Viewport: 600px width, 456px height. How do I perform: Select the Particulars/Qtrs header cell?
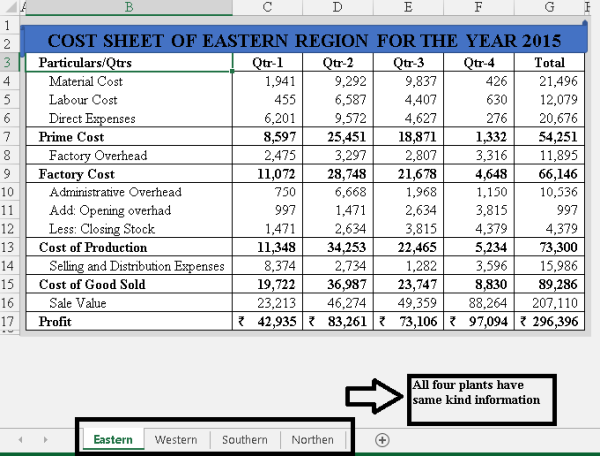pos(127,62)
